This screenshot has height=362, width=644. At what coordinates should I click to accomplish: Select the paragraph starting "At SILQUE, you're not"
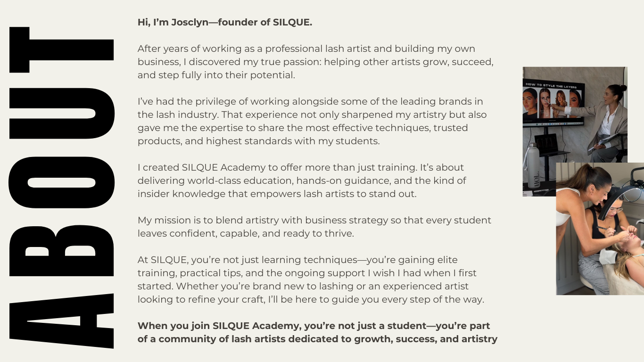(310, 280)
